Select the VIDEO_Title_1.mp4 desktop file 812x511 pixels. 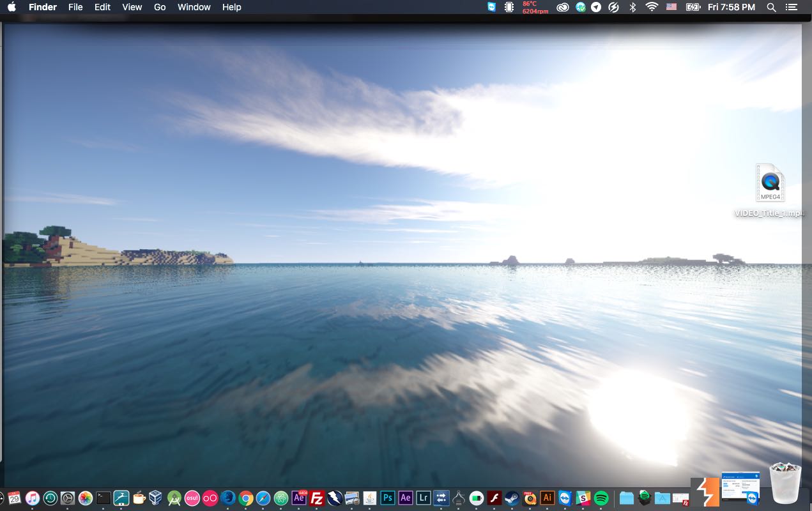coord(770,183)
